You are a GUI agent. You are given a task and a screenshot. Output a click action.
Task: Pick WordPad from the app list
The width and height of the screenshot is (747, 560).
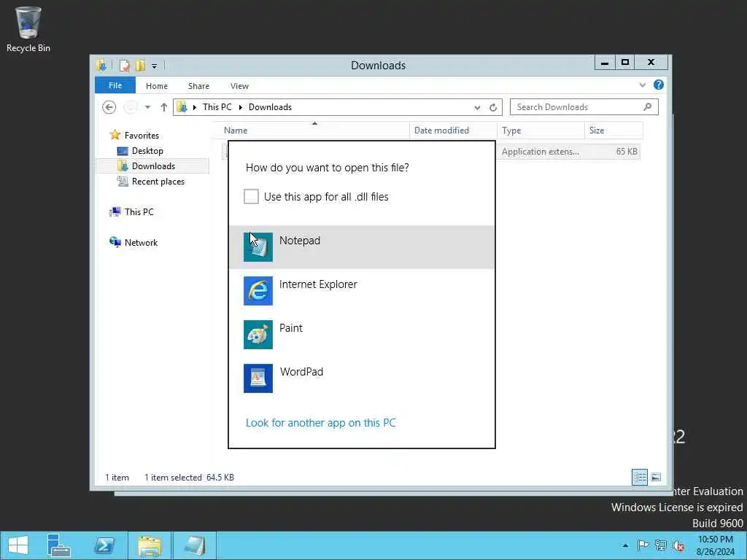(x=362, y=378)
